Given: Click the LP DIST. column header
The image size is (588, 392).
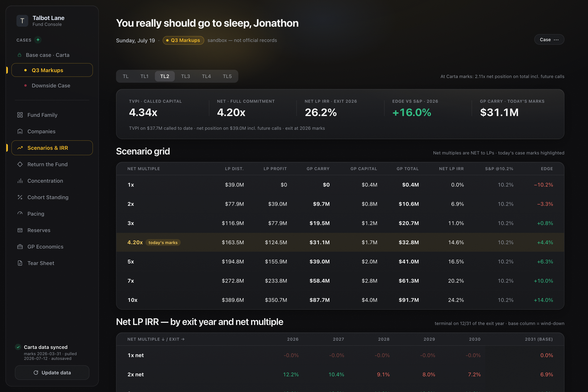Looking at the screenshot, I should tap(234, 169).
